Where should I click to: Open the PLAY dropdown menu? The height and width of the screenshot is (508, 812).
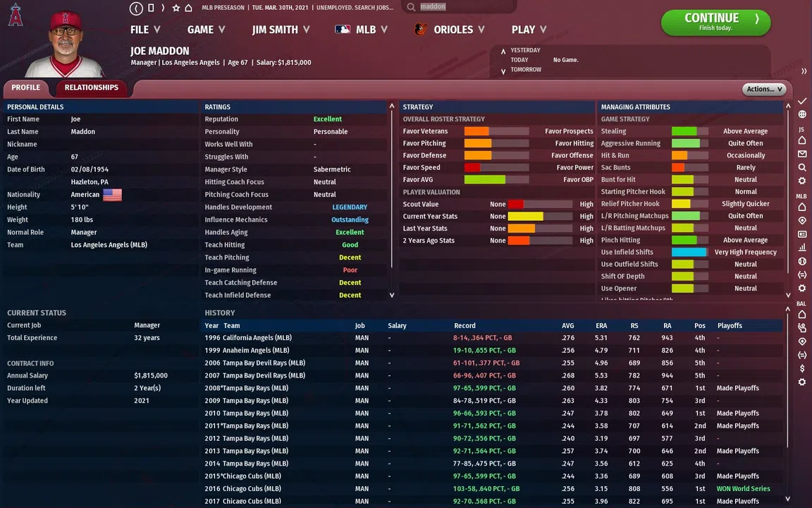click(529, 30)
